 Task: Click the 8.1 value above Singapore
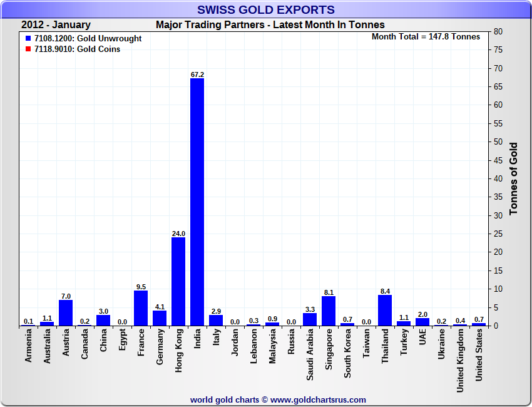[x=329, y=292]
